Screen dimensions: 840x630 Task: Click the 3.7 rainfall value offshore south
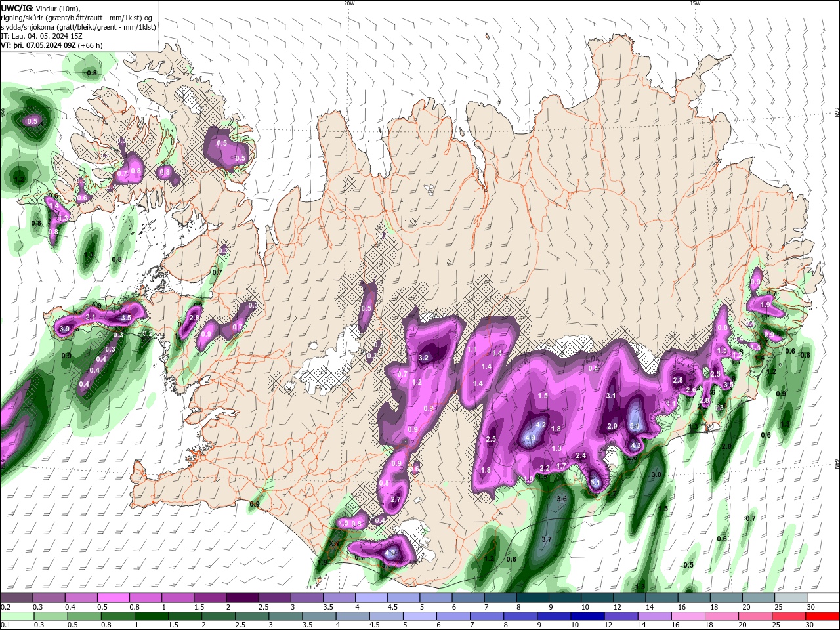click(x=546, y=539)
